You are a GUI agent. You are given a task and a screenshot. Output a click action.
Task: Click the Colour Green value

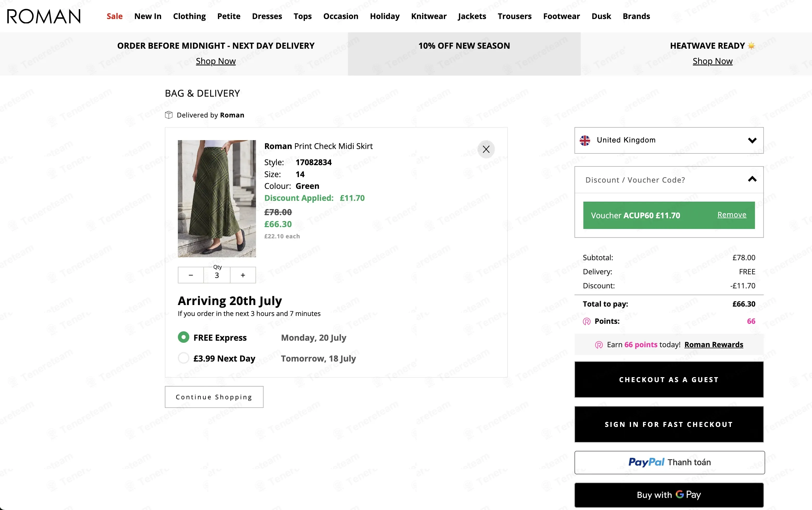pos(307,186)
